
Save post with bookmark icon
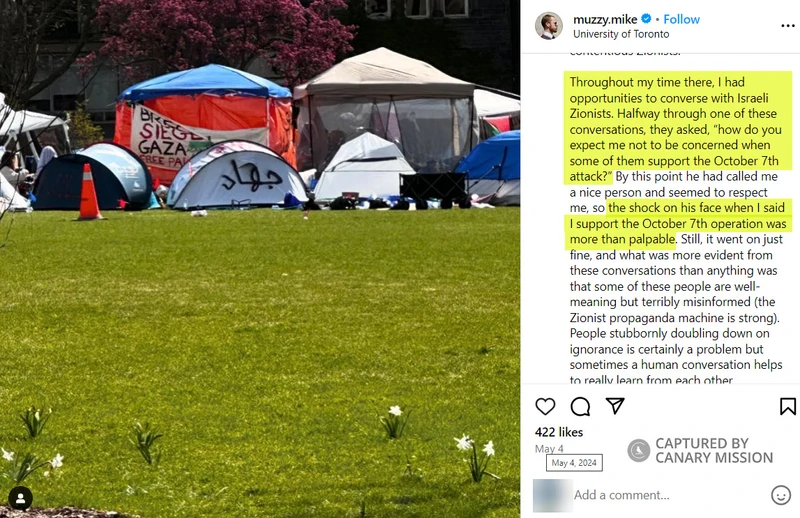(788, 406)
